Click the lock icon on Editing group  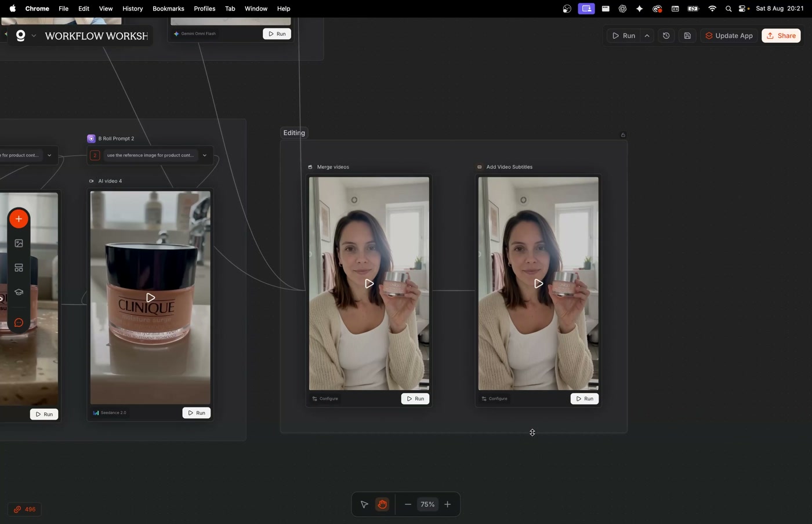click(623, 135)
